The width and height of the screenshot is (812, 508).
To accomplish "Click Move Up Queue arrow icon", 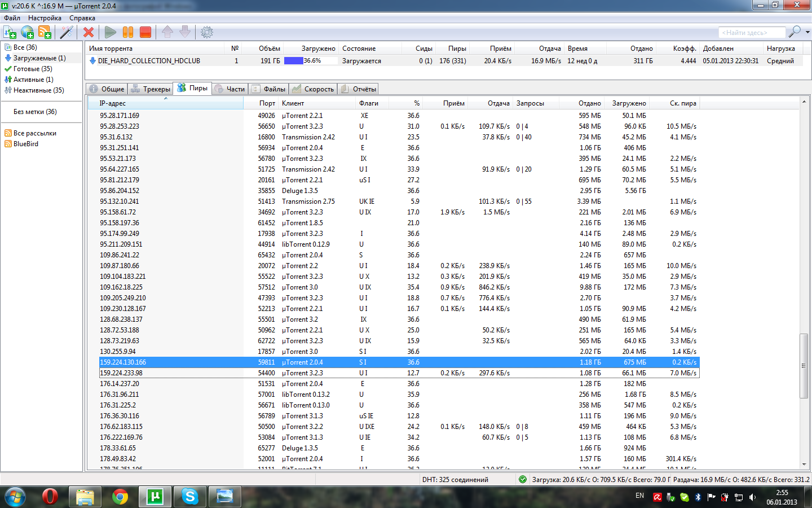I will click(x=167, y=32).
